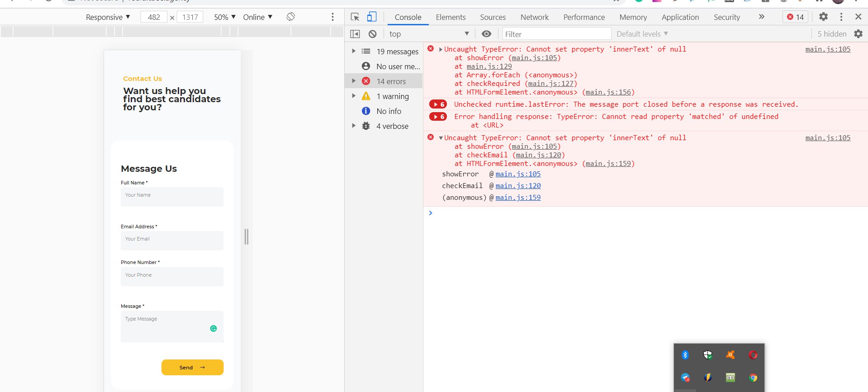Click the Bluetooth tray icon
Screen dimensions: 868x392
point(685,355)
